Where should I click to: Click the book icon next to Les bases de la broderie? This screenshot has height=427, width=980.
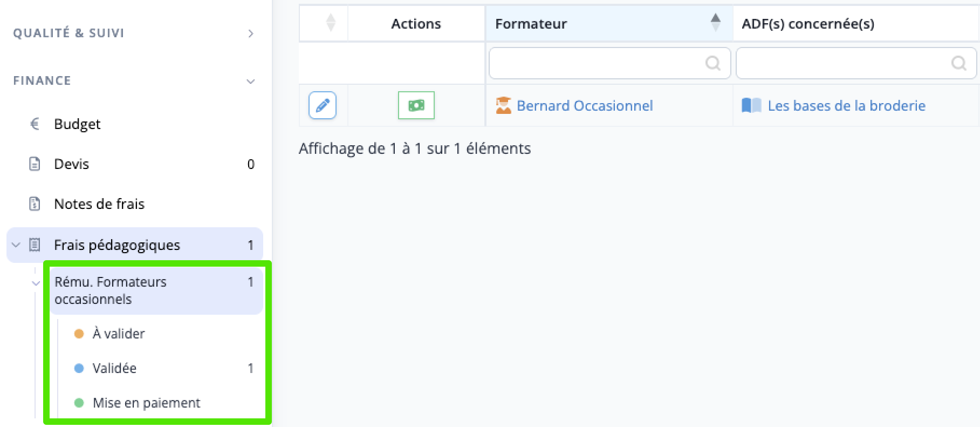coord(751,105)
